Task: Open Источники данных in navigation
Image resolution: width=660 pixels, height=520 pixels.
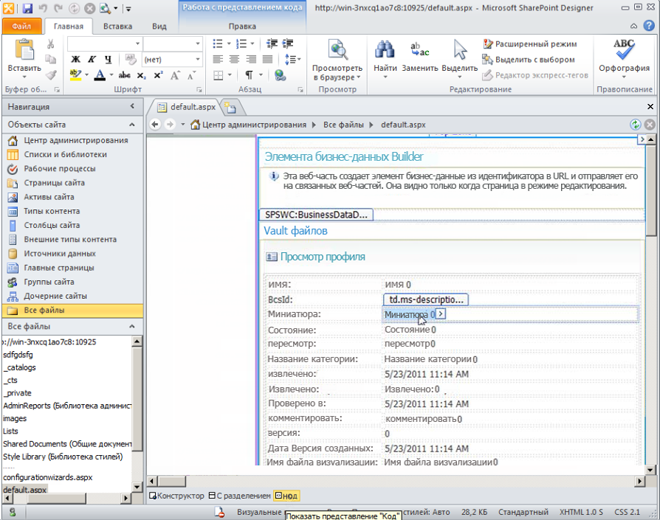Action: [x=59, y=253]
